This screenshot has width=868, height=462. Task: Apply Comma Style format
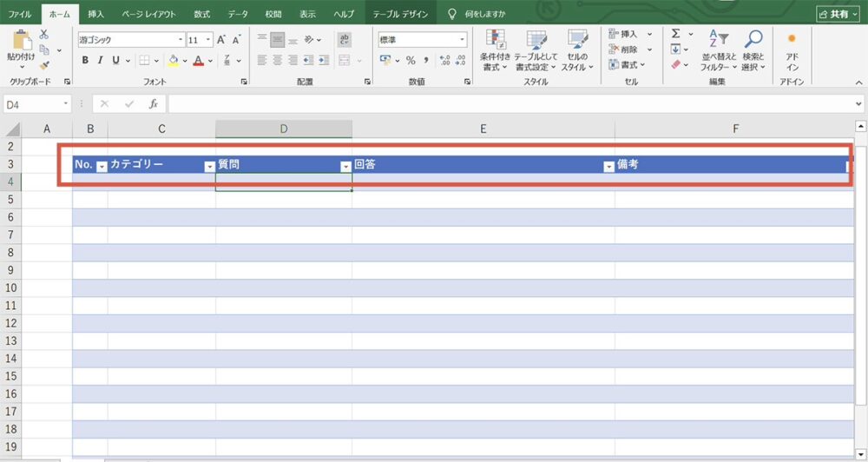click(x=426, y=61)
